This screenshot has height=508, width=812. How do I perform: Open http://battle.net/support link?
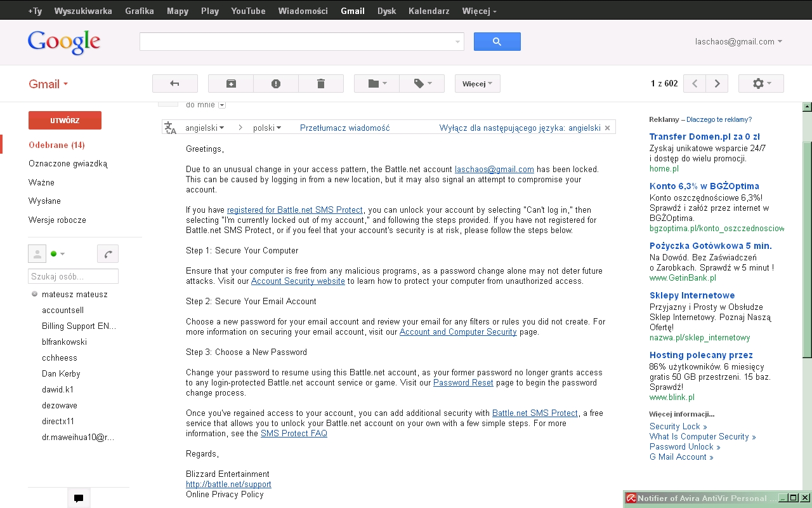(x=228, y=485)
